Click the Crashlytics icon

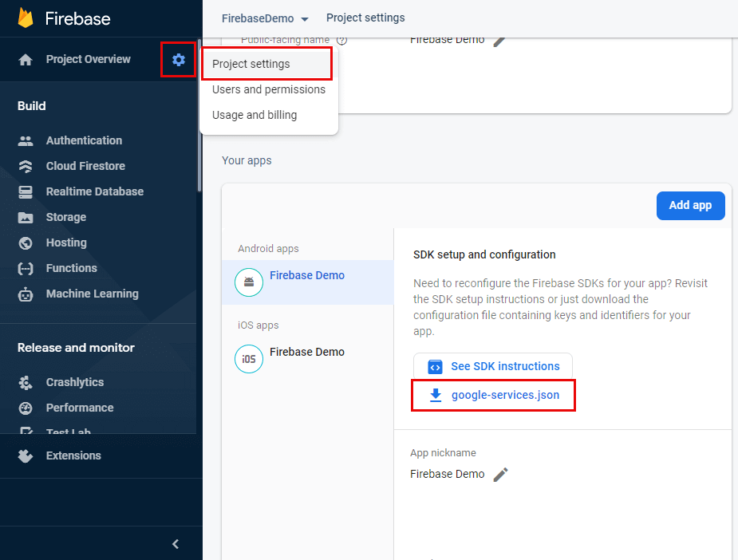click(x=26, y=383)
